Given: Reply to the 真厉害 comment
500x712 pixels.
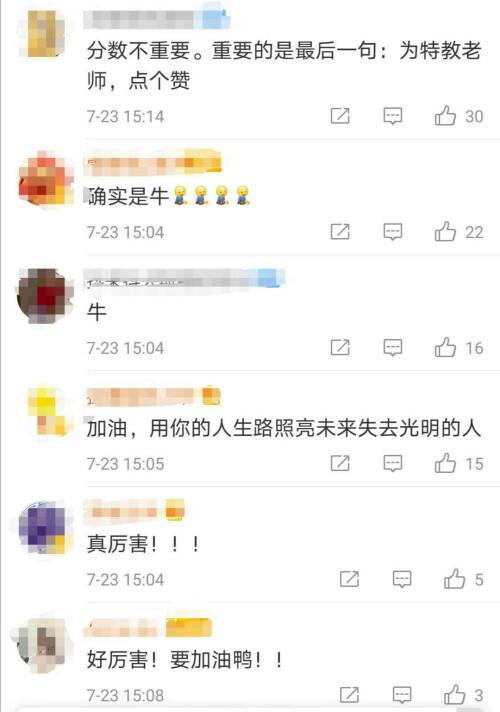Looking at the screenshot, I should [x=402, y=579].
